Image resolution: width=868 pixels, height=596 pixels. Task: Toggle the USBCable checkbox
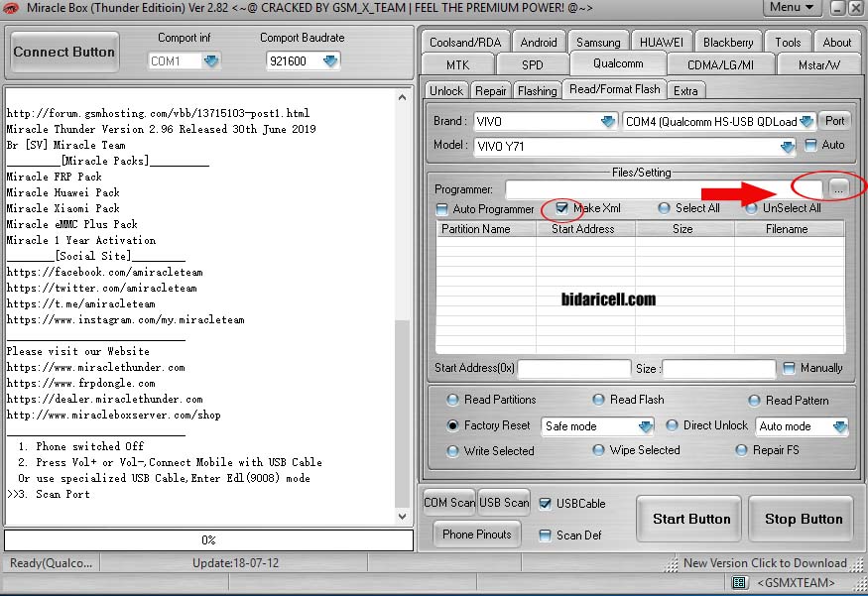(545, 504)
